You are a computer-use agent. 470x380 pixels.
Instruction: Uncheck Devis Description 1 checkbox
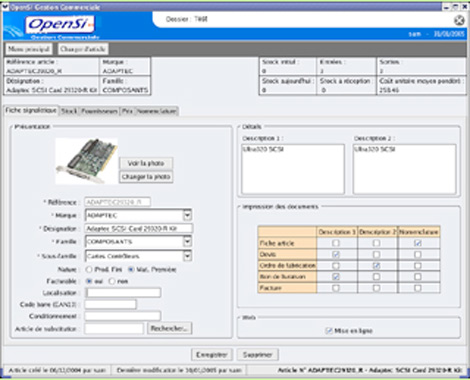click(x=336, y=254)
